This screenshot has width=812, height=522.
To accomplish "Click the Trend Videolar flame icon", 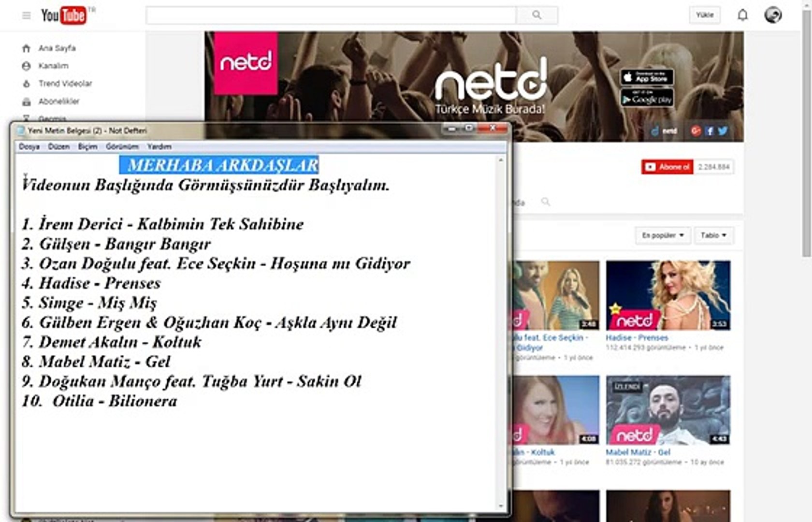I will point(26,84).
